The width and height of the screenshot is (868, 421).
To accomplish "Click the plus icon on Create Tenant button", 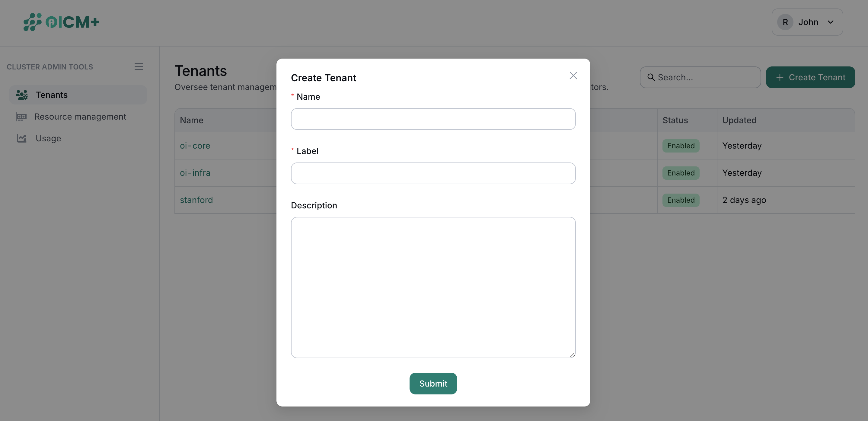I will [779, 77].
